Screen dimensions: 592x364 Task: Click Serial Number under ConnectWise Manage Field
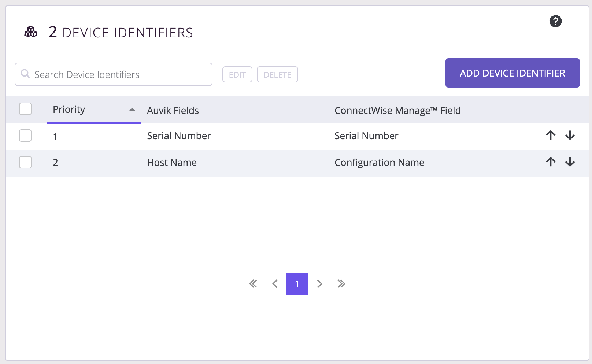point(366,135)
